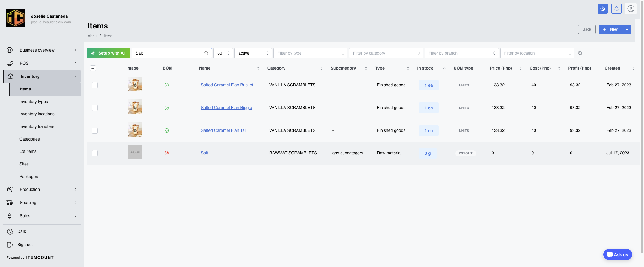The width and height of the screenshot is (644, 267).
Task: Click the Setup with AI button
Action: (109, 53)
